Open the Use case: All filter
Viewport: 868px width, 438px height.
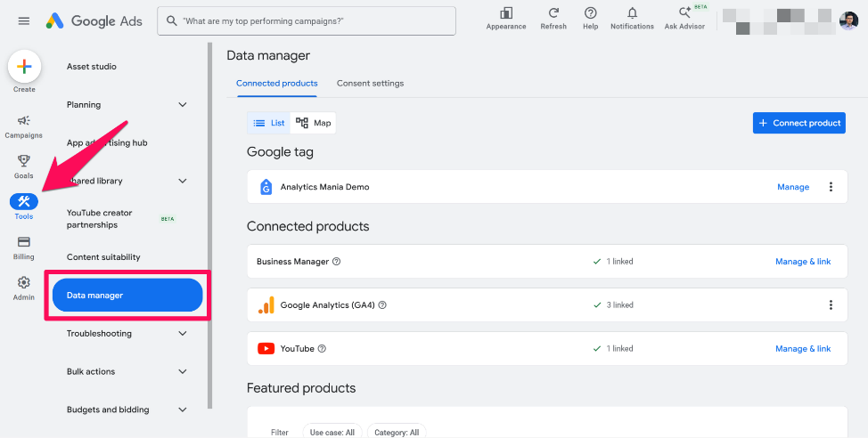coord(332,432)
